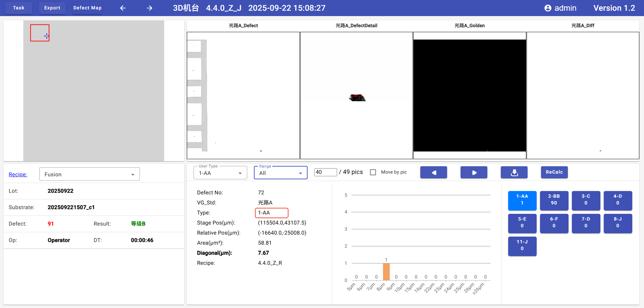Click the blue crosshair marker on map
Image resolution: width=644 pixels, height=308 pixels.
pos(46,36)
